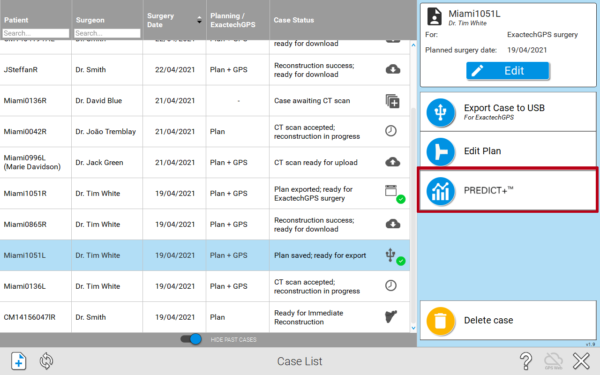The width and height of the screenshot is (600, 375).
Task: Toggle the Hide Past Cases switch
Action: [191, 339]
